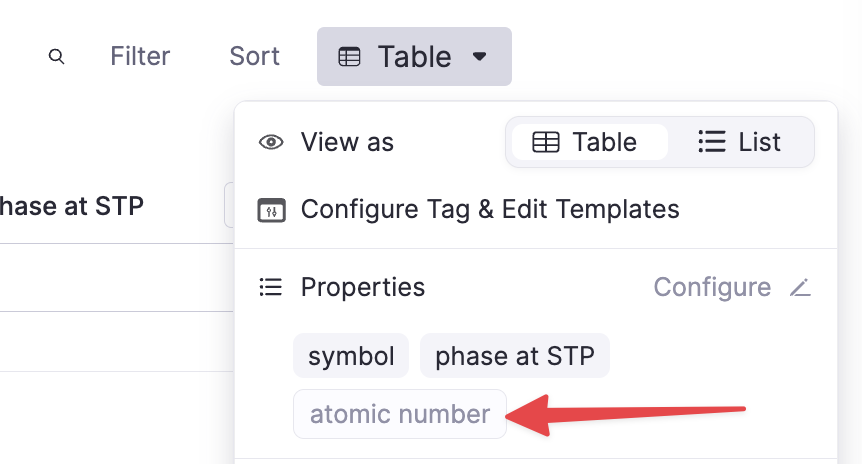Screen dimensions: 862x464
Task: Click the Configure Tag & Edit Templates icon
Action: click(x=271, y=210)
